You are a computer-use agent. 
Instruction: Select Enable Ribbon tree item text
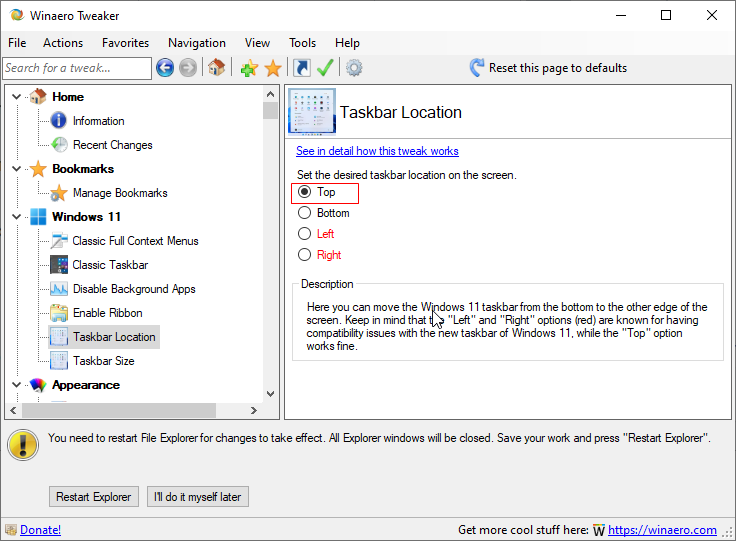tap(107, 312)
